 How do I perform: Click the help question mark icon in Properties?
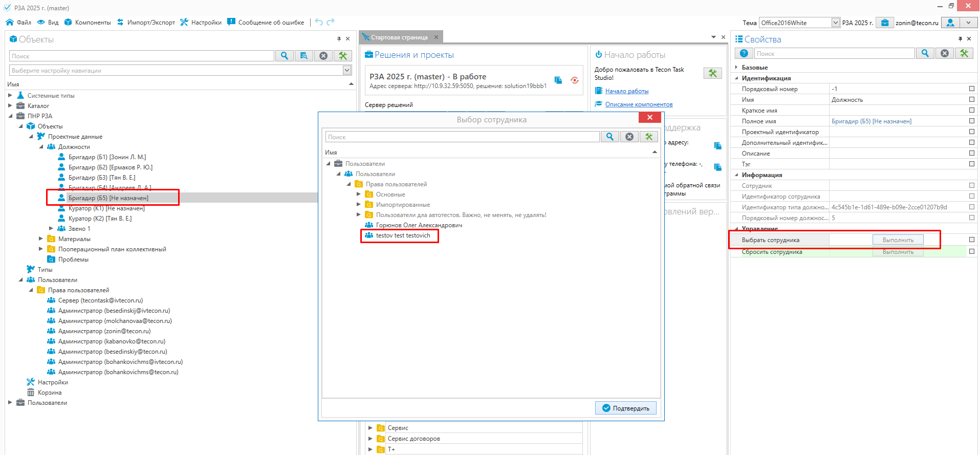click(744, 53)
